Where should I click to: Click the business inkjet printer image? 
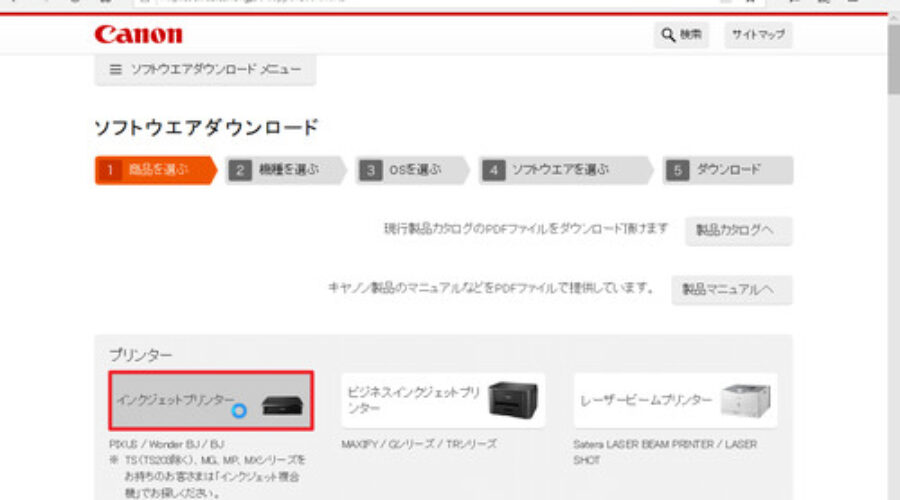pyautogui.click(x=513, y=400)
